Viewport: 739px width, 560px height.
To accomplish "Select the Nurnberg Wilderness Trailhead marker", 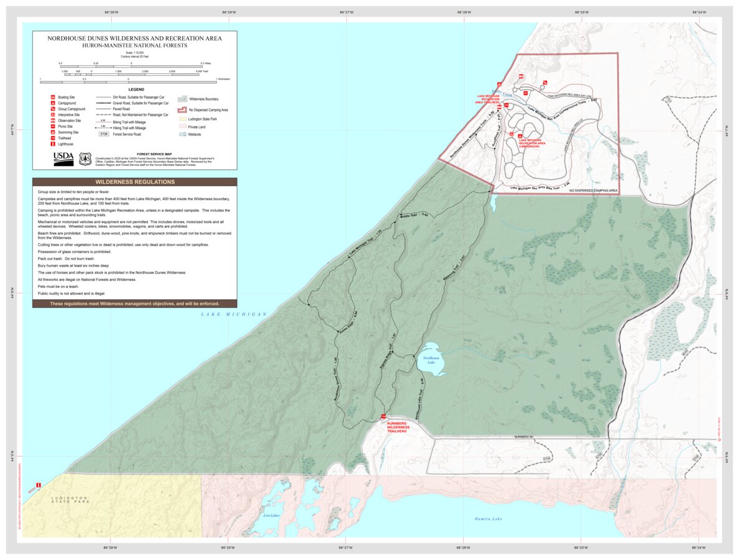I will (x=383, y=417).
